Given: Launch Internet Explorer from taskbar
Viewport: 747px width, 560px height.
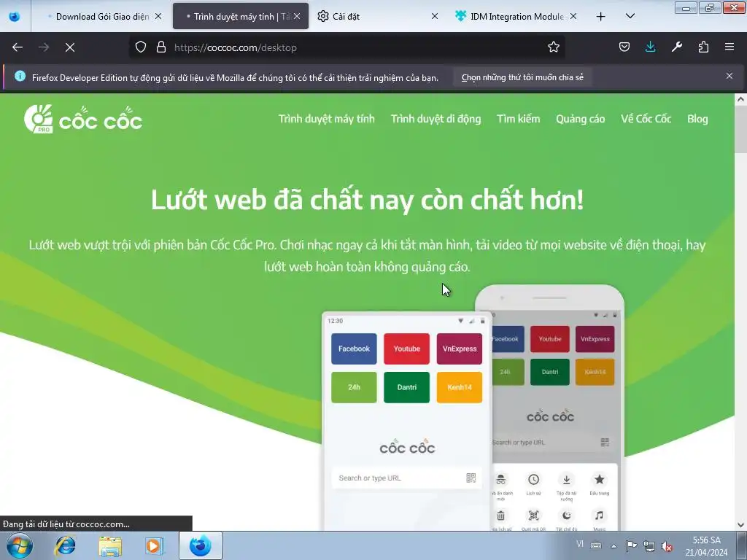Looking at the screenshot, I should tap(65, 545).
